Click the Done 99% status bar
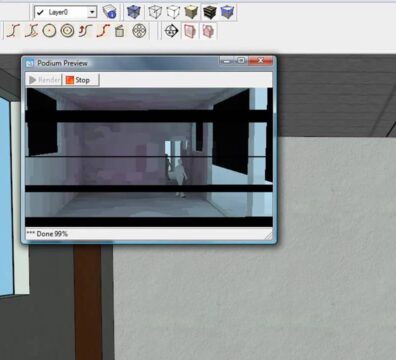The width and height of the screenshot is (396, 360). point(149,234)
